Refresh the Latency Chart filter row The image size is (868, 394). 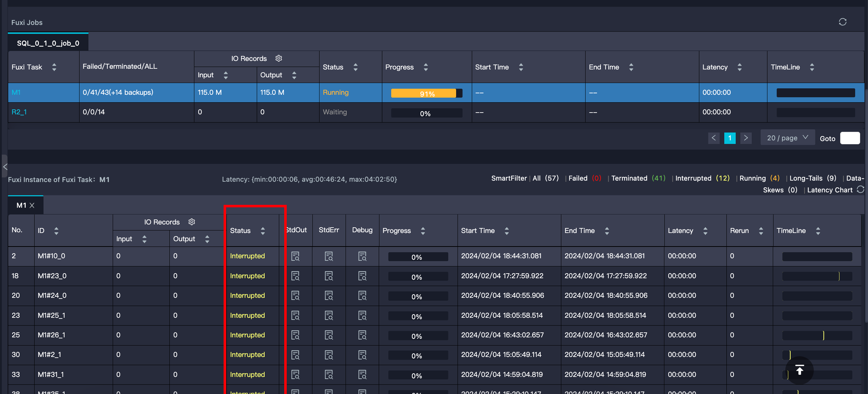click(x=861, y=190)
